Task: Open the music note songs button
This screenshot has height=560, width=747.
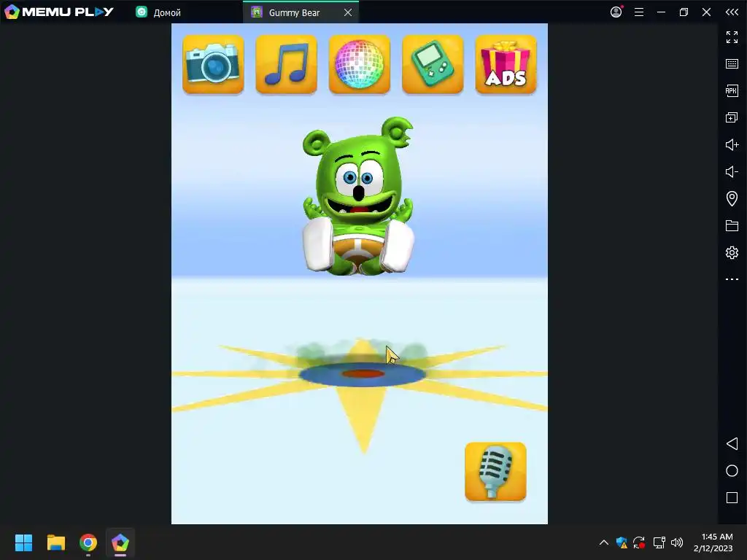Action: coord(286,64)
